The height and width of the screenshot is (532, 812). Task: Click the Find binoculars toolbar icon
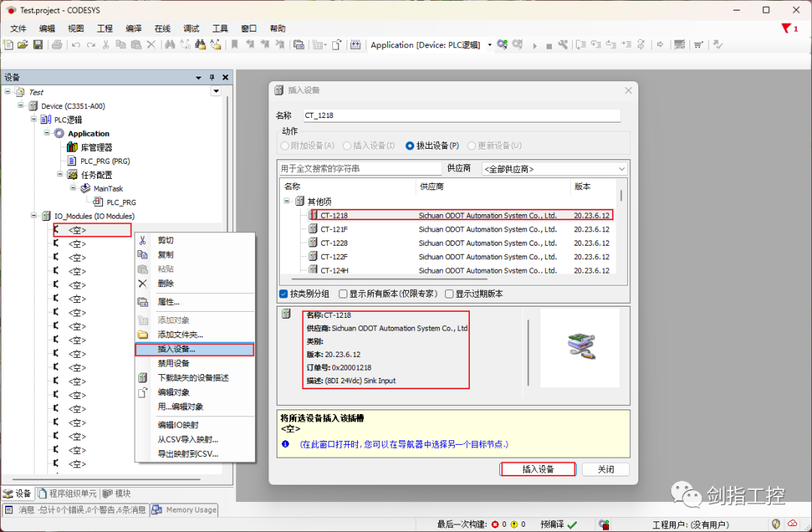(170, 44)
